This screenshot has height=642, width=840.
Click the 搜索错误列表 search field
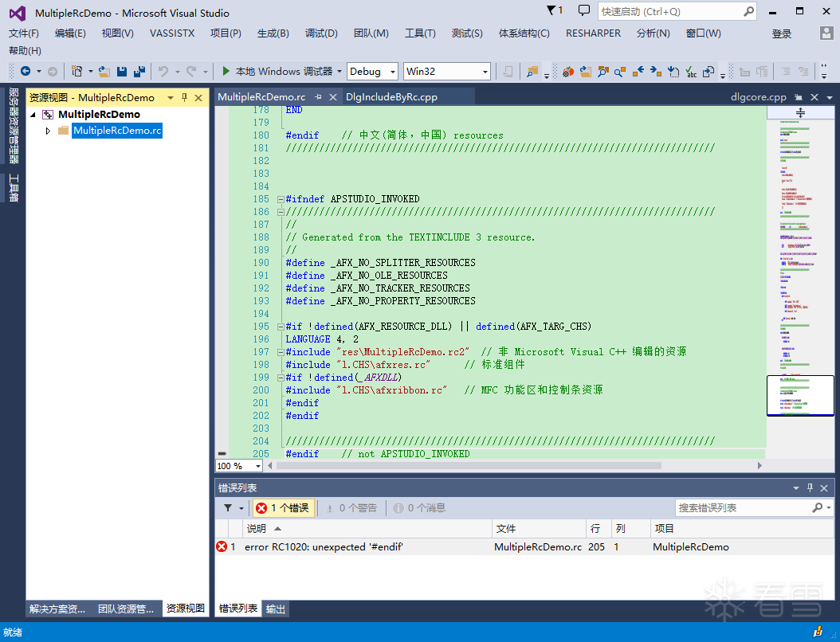coord(754,507)
